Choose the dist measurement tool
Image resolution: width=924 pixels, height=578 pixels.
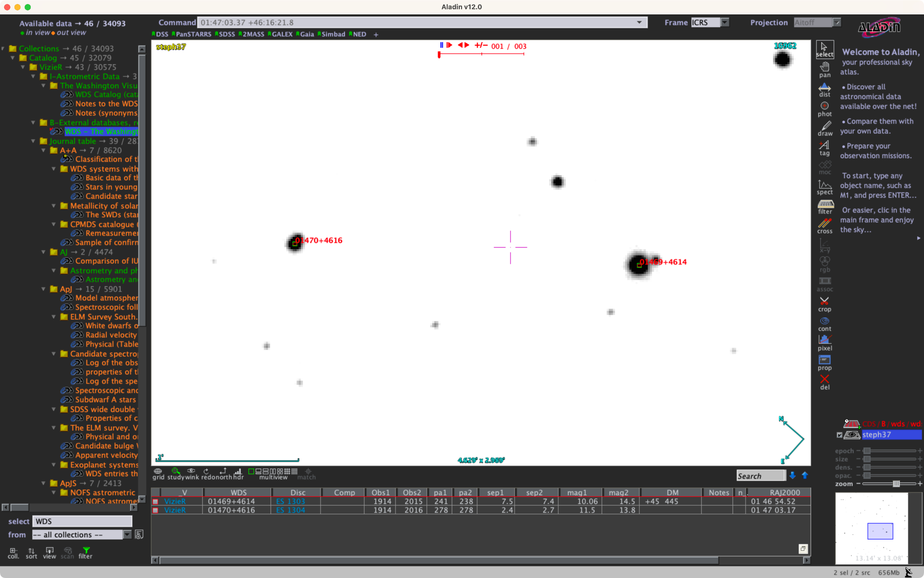click(824, 89)
